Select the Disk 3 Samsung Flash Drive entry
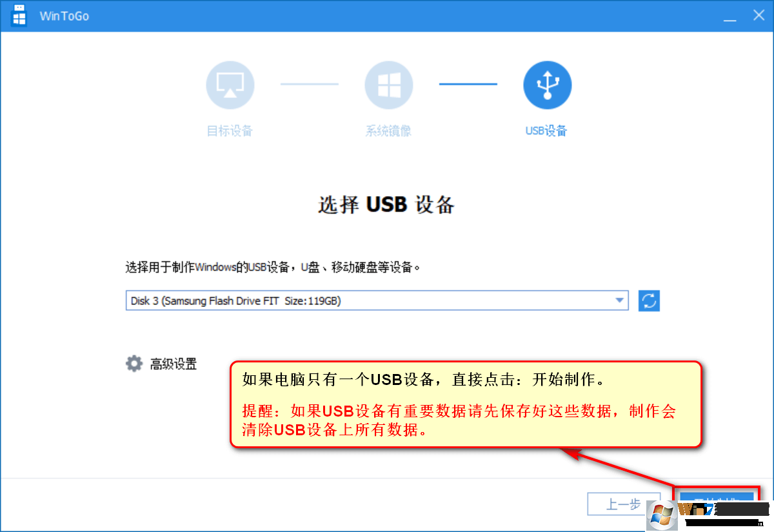The height and width of the screenshot is (532, 774). pos(377,300)
